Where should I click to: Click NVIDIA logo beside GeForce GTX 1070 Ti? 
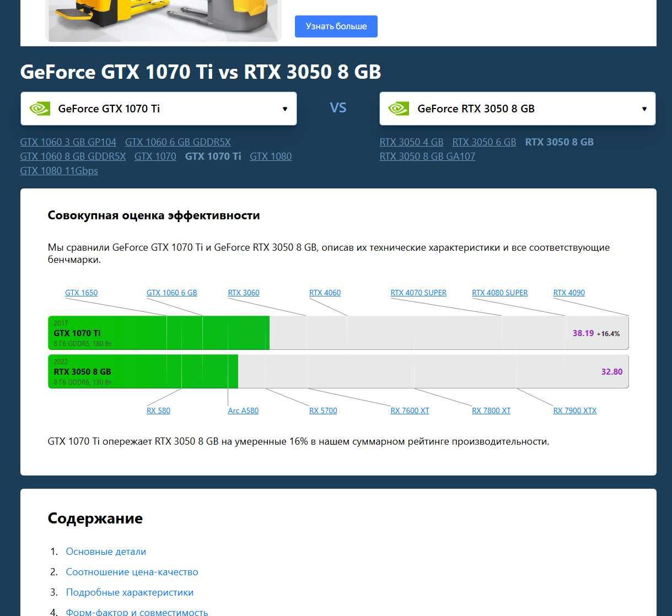40,109
